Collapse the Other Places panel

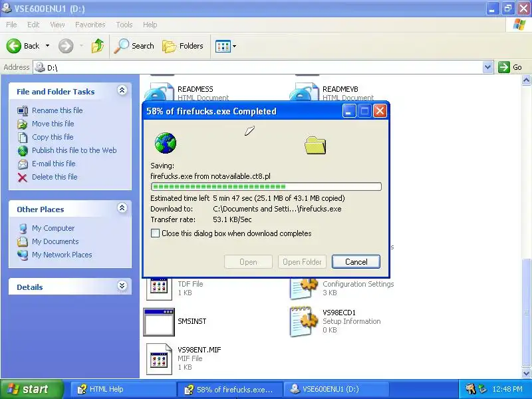[x=122, y=207]
